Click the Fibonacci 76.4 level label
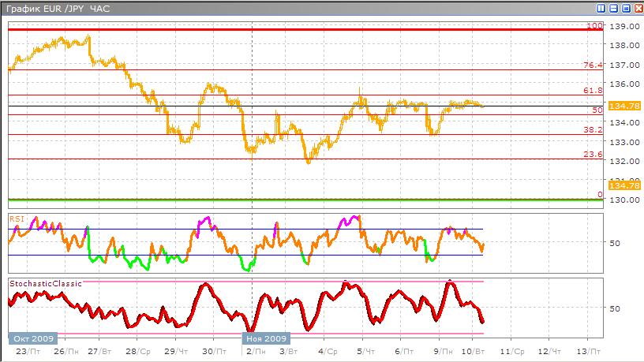The height and width of the screenshot is (362, 644). point(593,65)
